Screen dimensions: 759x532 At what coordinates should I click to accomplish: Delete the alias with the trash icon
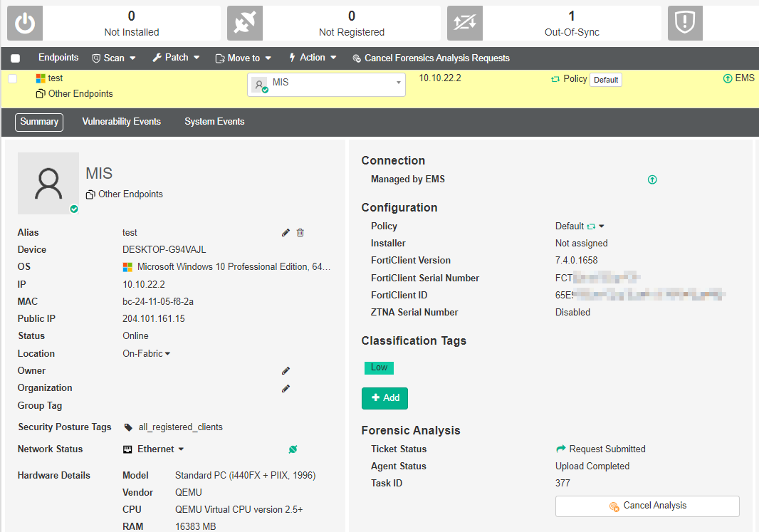point(300,232)
